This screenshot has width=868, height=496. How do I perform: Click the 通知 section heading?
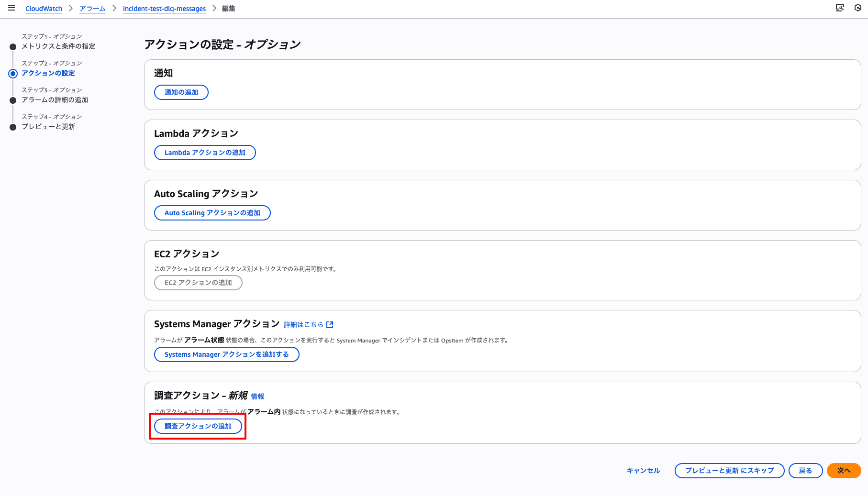[x=164, y=73]
